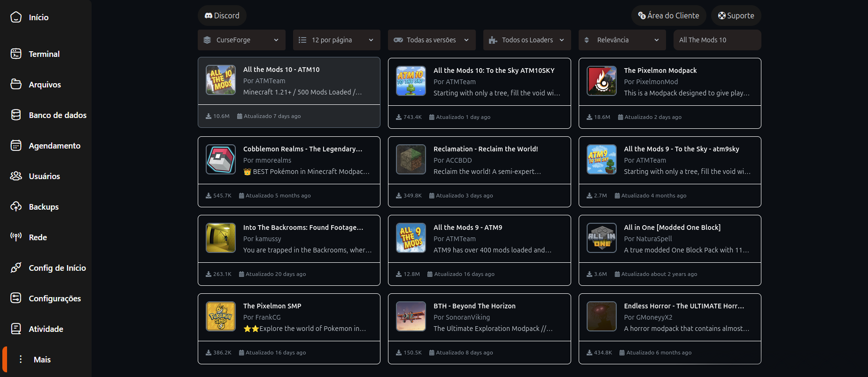Go to Início in the sidebar

coord(39,17)
